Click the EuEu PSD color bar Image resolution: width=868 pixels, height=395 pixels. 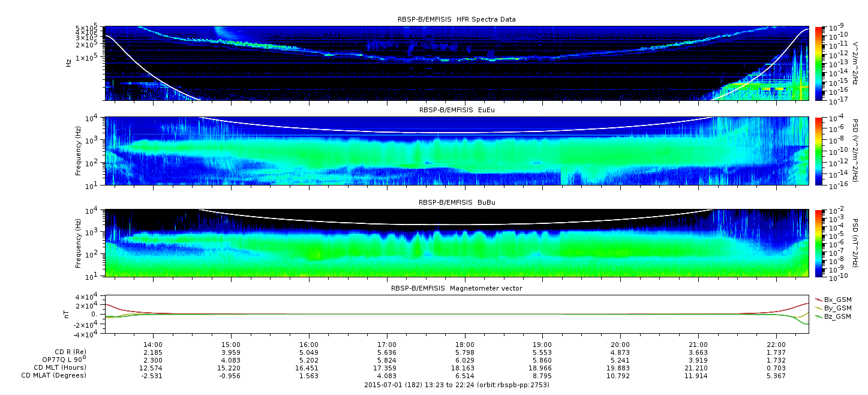[x=819, y=151]
